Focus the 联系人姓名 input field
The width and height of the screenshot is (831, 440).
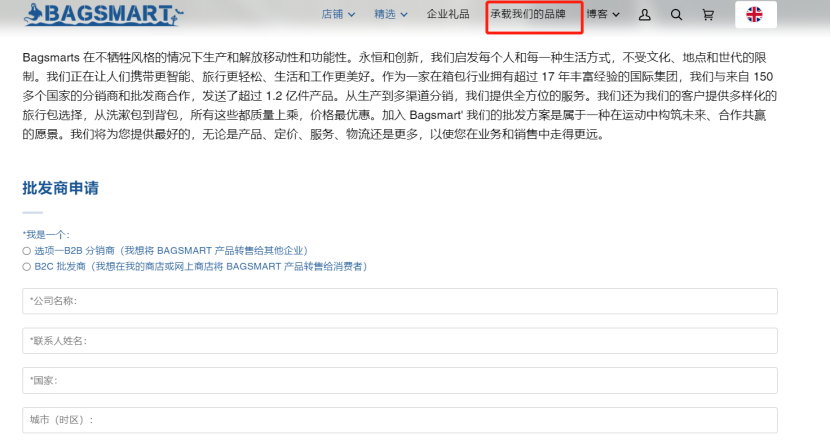coord(400,341)
